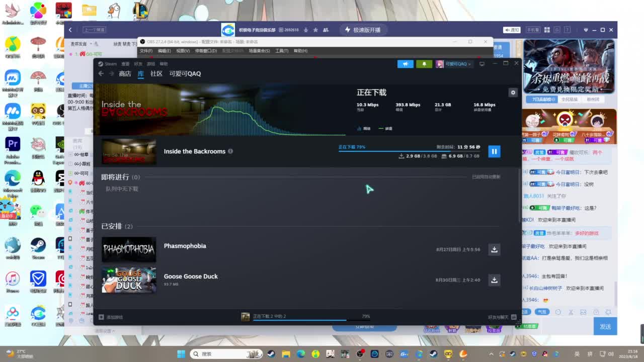Open Microsoft Edge from the taskbar
The width and height of the screenshot is (644, 362).
click(301, 354)
